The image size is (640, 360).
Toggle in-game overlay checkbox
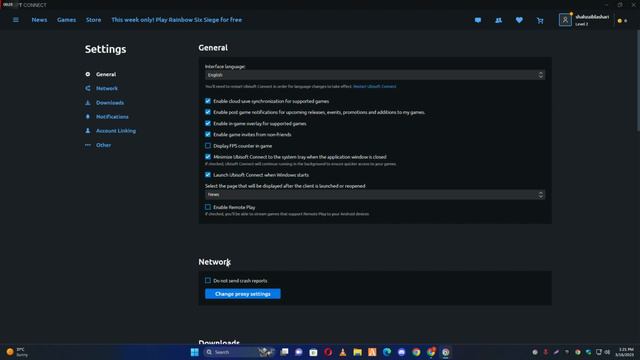tap(208, 123)
